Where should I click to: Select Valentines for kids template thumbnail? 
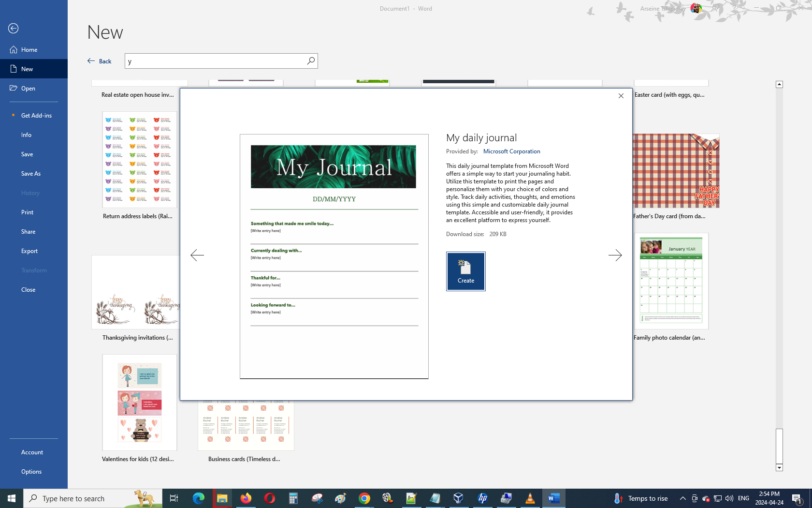click(x=139, y=403)
